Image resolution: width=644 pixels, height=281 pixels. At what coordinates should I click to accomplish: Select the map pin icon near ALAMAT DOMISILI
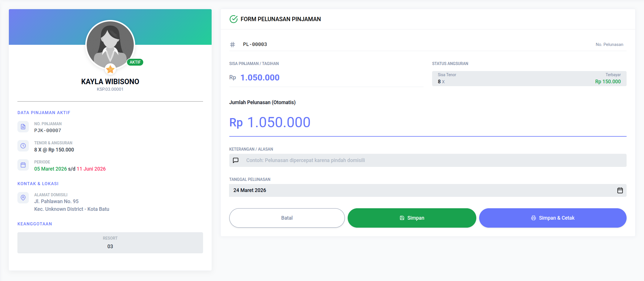click(23, 198)
